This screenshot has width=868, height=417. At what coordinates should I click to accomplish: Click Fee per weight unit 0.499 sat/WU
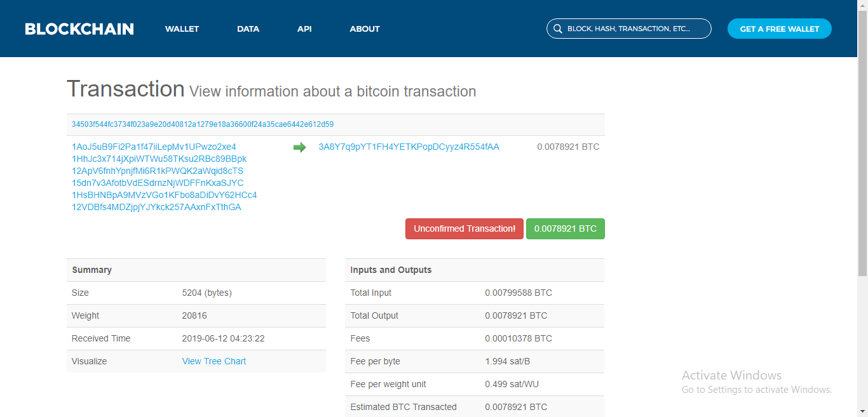(512, 384)
